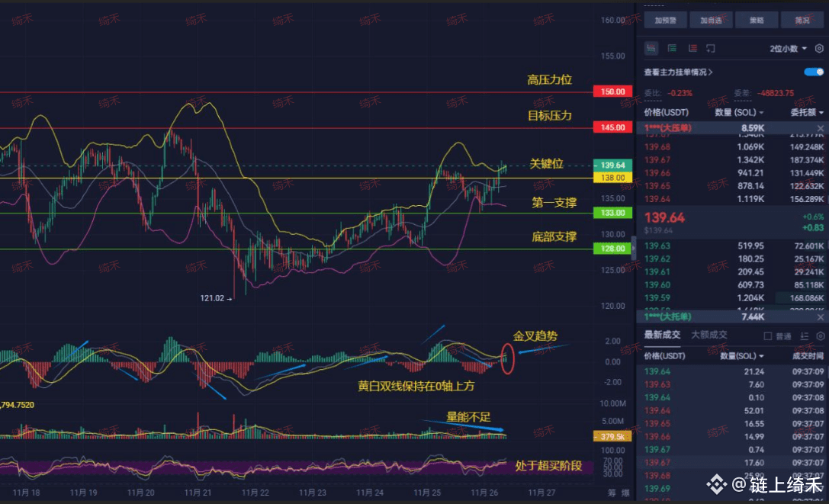Switch to the 大额成交 tab
829x504 pixels.
point(709,335)
